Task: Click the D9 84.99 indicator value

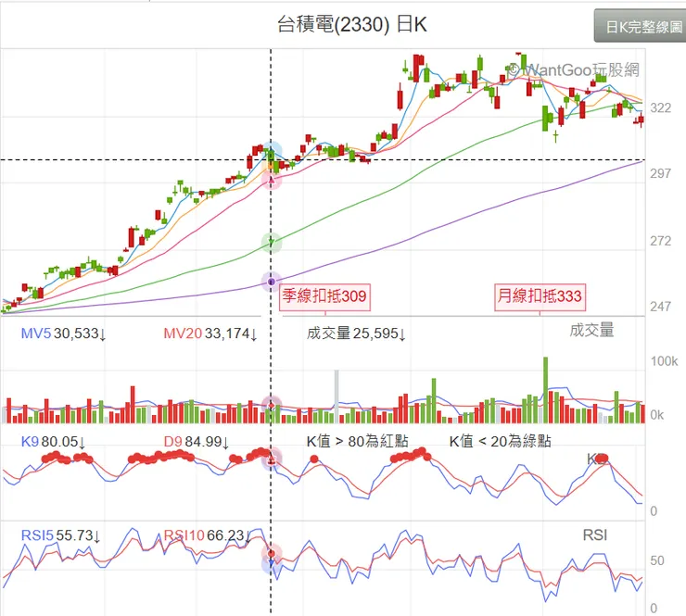Action: (196, 442)
